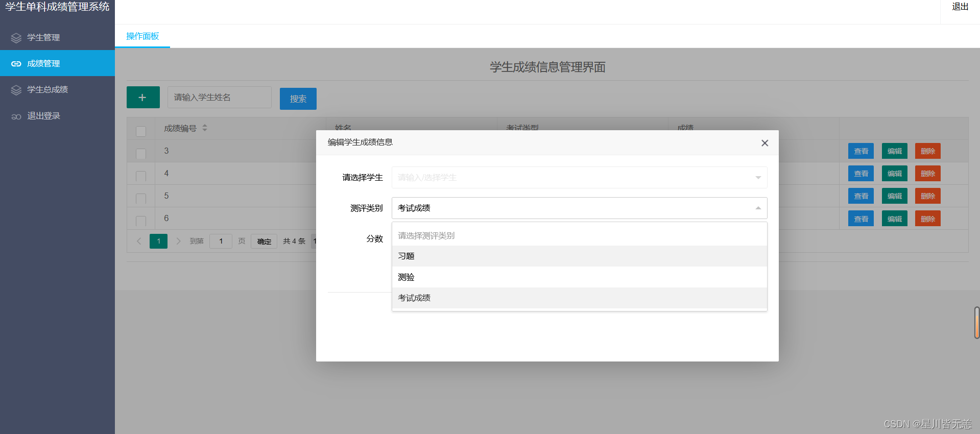This screenshot has height=434, width=980.
Task: Sort by 成绩编号 using sort arrows
Action: [x=205, y=128]
